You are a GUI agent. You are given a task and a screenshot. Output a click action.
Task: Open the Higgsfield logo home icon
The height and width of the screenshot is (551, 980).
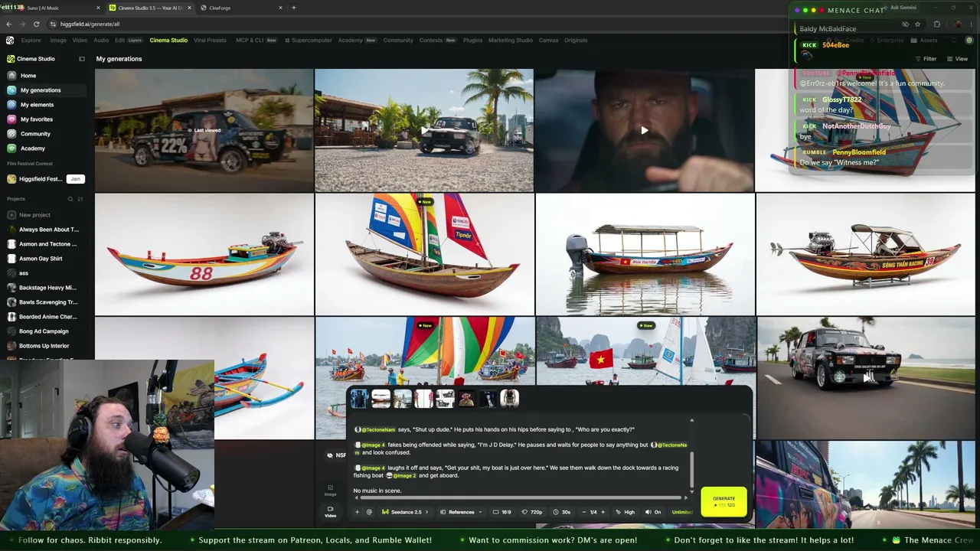tap(10, 40)
